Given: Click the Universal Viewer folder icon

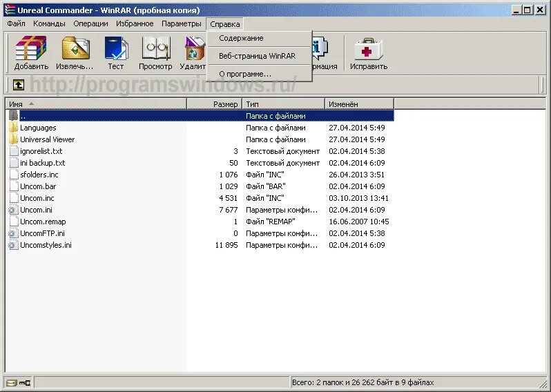Looking at the screenshot, I should [x=13, y=139].
